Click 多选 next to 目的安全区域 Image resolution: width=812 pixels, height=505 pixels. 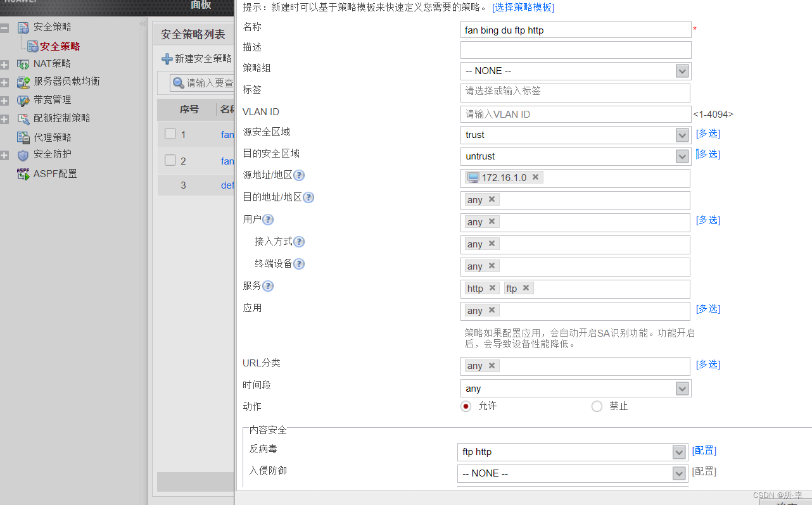[x=708, y=154]
